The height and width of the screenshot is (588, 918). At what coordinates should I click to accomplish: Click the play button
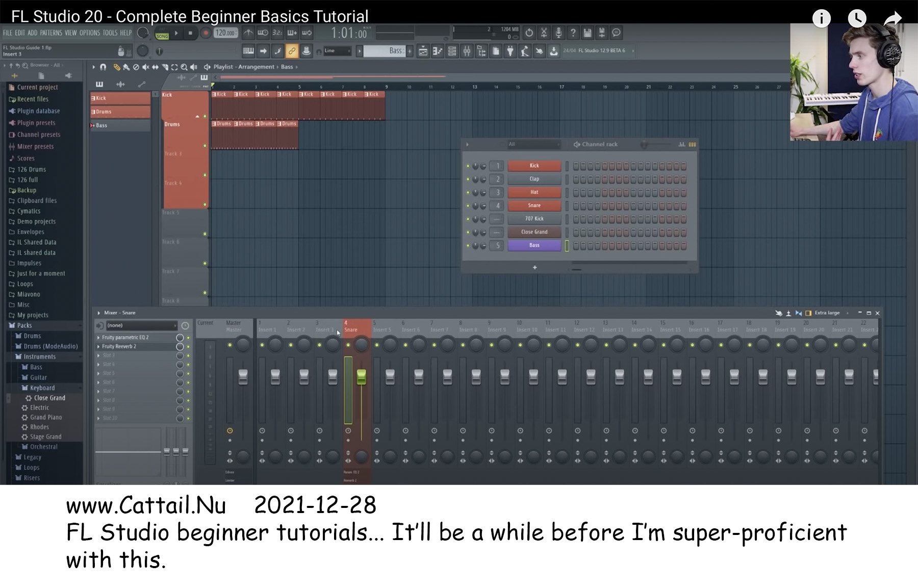(176, 33)
